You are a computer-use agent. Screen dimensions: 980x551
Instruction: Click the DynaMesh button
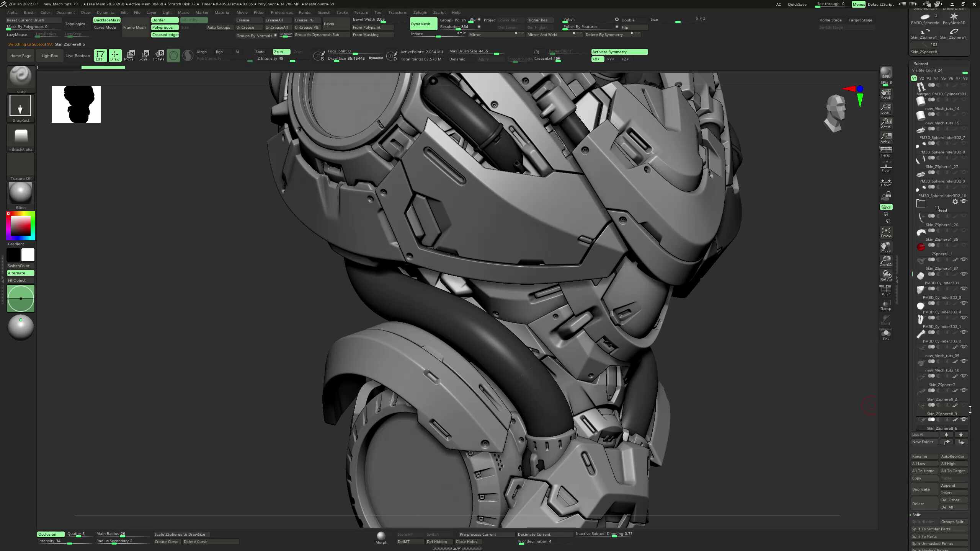pyautogui.click(x=423, y=24)
